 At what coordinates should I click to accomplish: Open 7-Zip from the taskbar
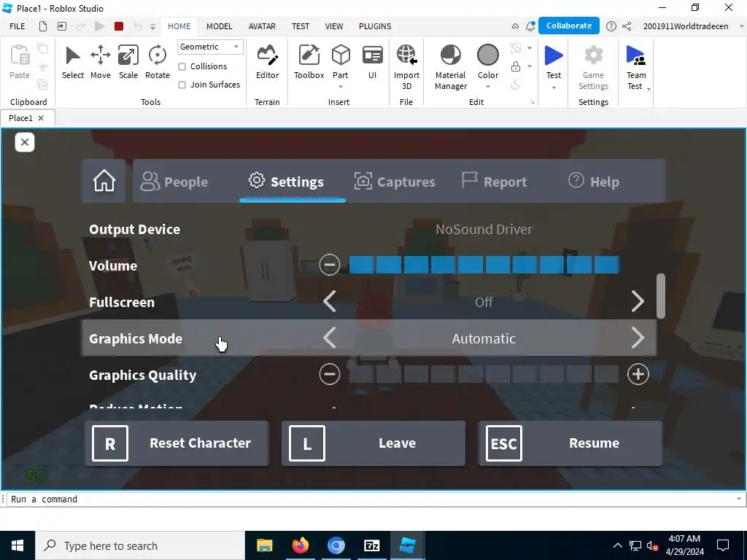pos(371,545)
